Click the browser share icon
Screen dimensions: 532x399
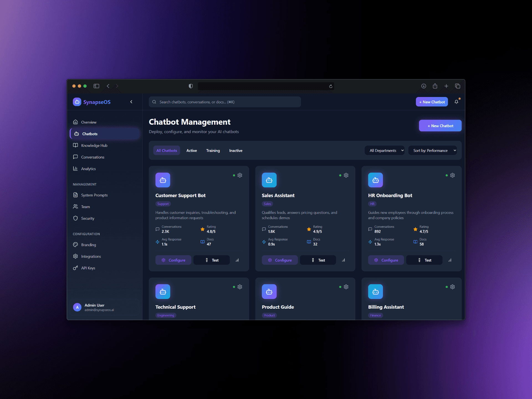(x=435, y=86)
